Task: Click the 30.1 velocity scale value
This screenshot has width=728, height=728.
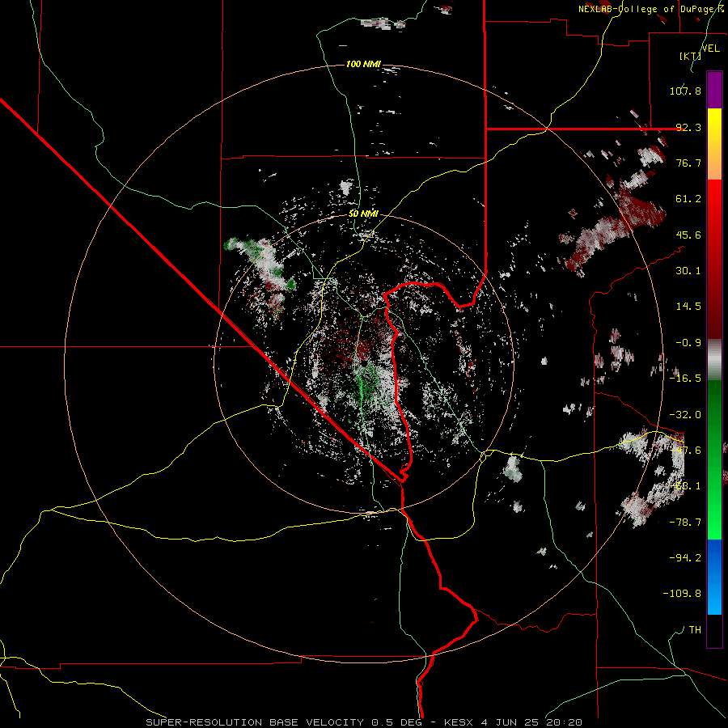Action: click(688, 271)
